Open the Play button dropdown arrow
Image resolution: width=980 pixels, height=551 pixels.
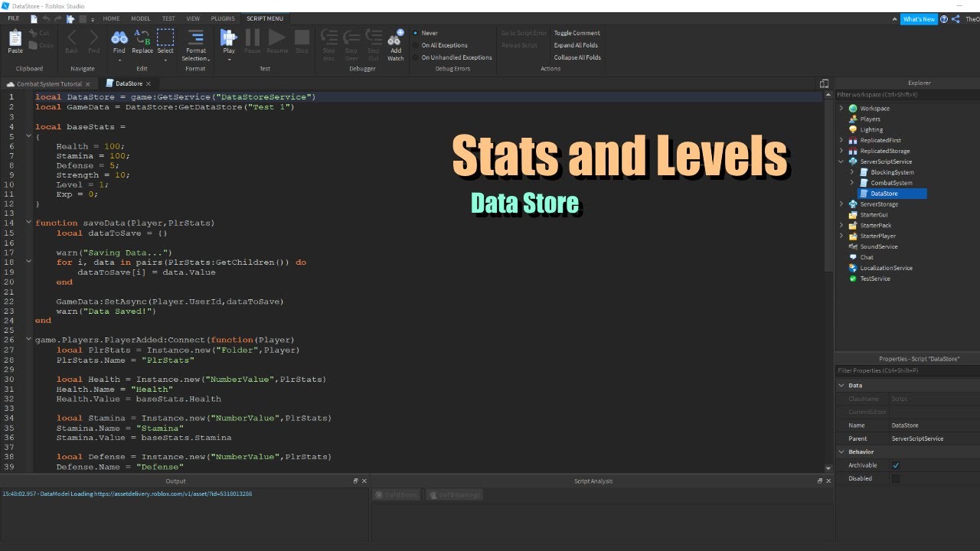(x=228, y=59)
